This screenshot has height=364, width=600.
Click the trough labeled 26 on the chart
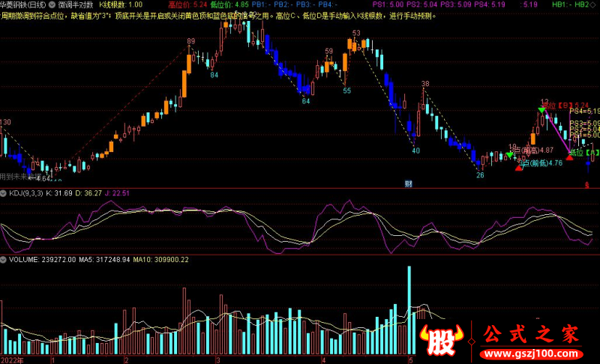coord(480,175)
